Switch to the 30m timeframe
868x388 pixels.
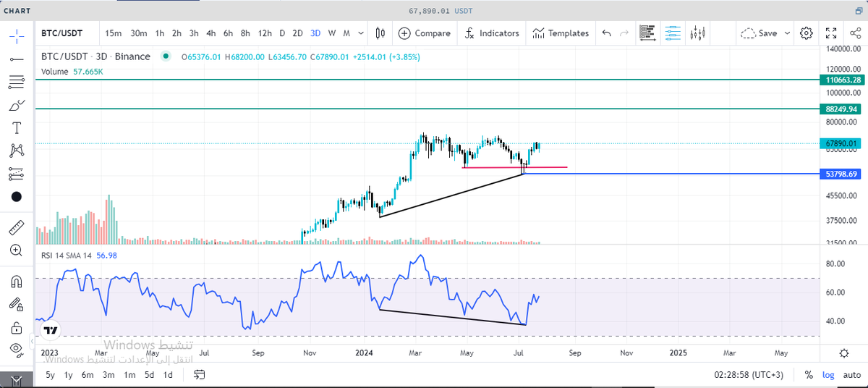139,33
